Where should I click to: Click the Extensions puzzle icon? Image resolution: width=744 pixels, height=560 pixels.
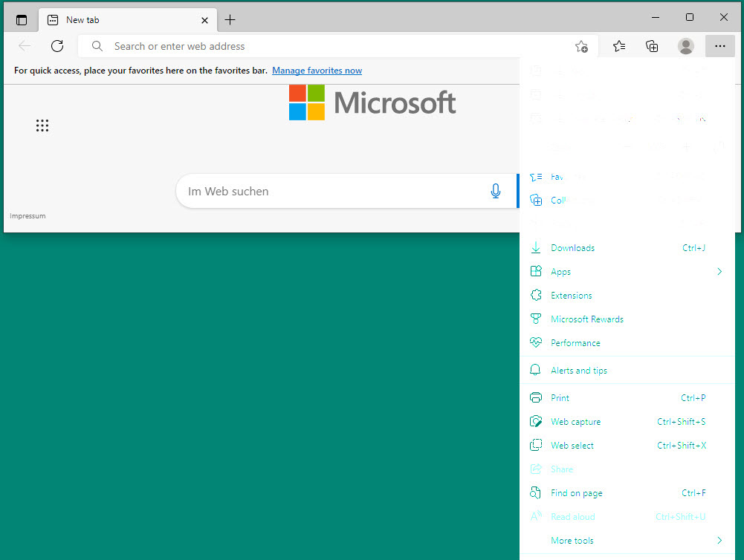click(x=536, y=295)
